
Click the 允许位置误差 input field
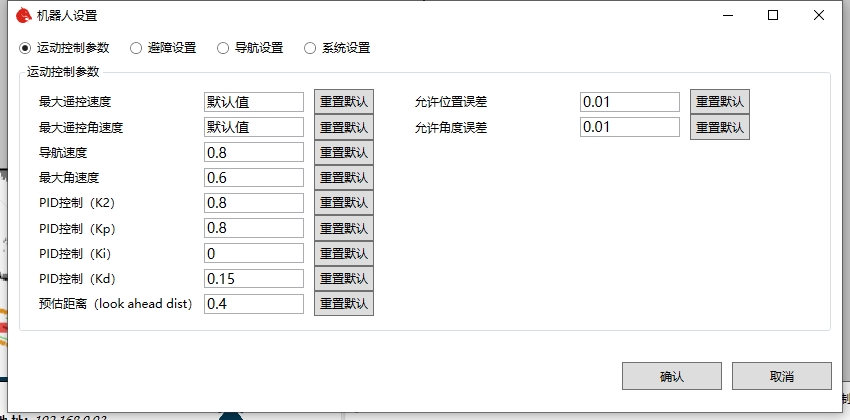[x=629, y=102]
